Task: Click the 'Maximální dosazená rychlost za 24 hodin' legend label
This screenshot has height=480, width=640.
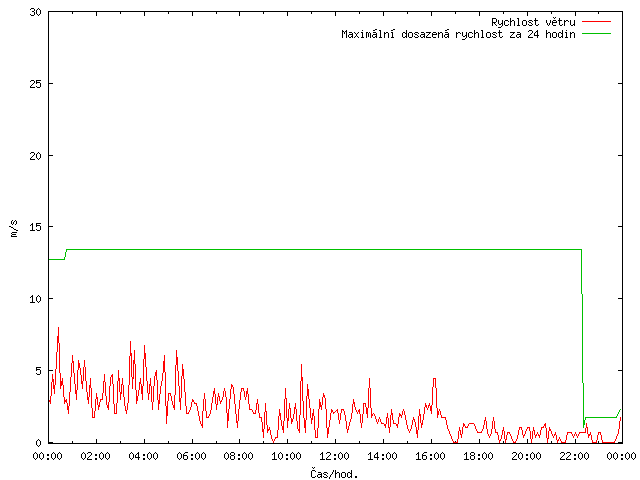Action: [458, 34]
